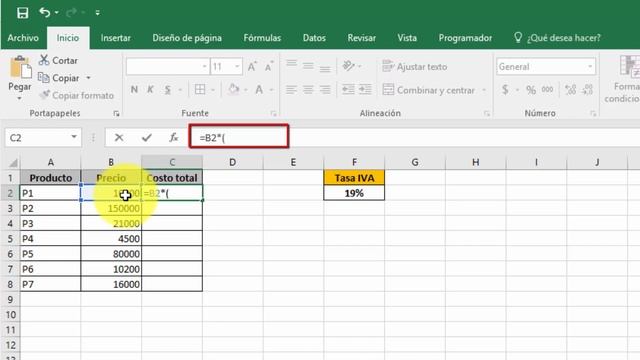Image resolution: width=640 pixels, height=360 pixels.
Task: Open Combinar y centrar dropdown arrow
Action: pyautogui.click(x=484, y=90)
